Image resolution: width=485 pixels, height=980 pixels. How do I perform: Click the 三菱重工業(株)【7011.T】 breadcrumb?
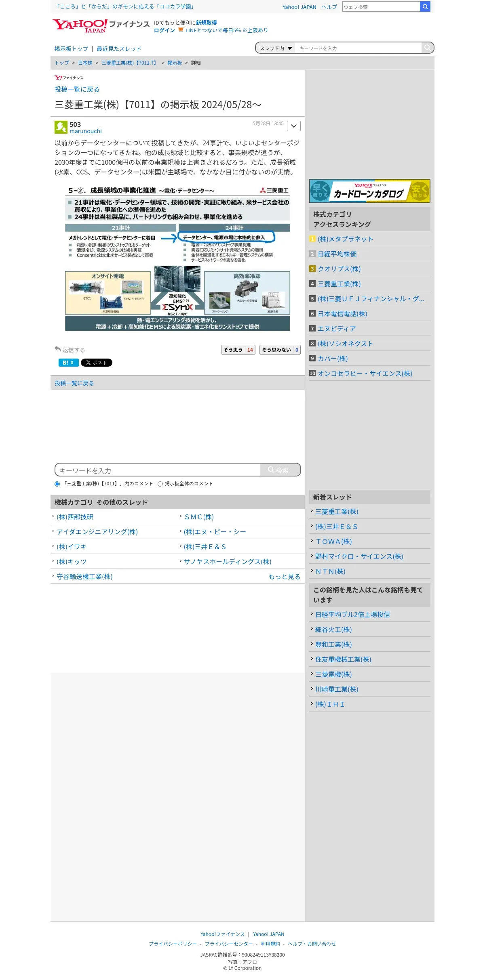click(x=130, y=63)
